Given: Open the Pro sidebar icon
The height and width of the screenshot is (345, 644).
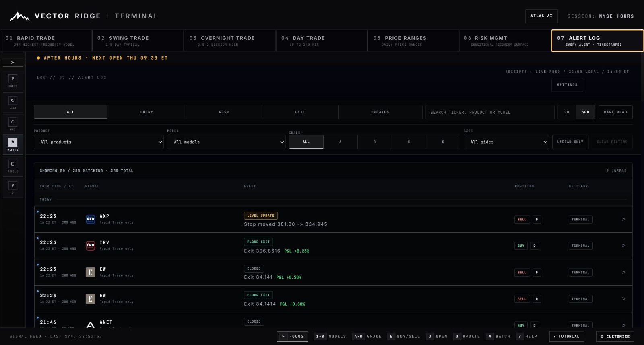Looking at the screenshot, I should [x=13, y=124].
